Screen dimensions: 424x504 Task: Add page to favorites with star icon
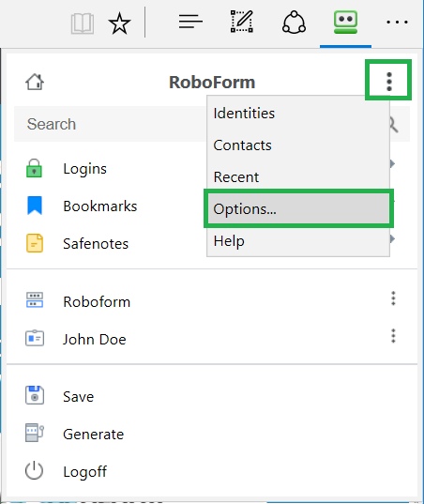coord(119,23)
